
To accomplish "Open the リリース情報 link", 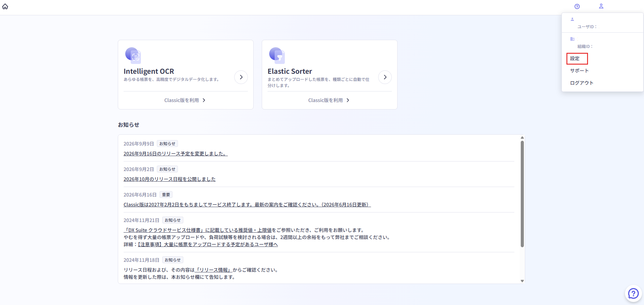I will tap(214, 270).
